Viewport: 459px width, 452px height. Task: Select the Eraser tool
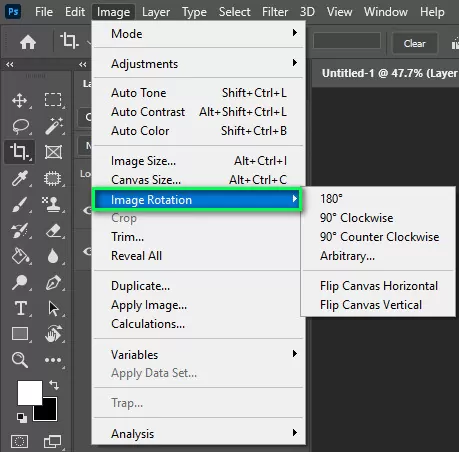tap(53, 230)
